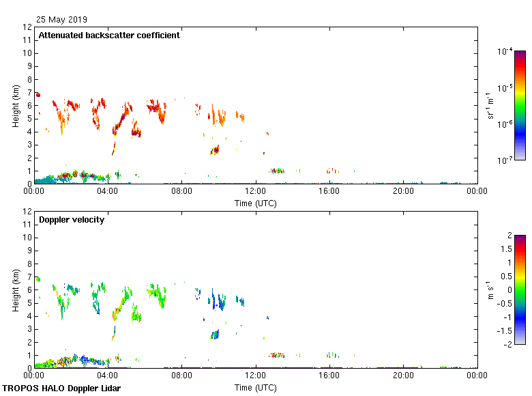Viewport: 532px width, 396px height.
Task: Select "Time (UTC)" label below the backscatter plot
Action: click(x=256, y=203)
